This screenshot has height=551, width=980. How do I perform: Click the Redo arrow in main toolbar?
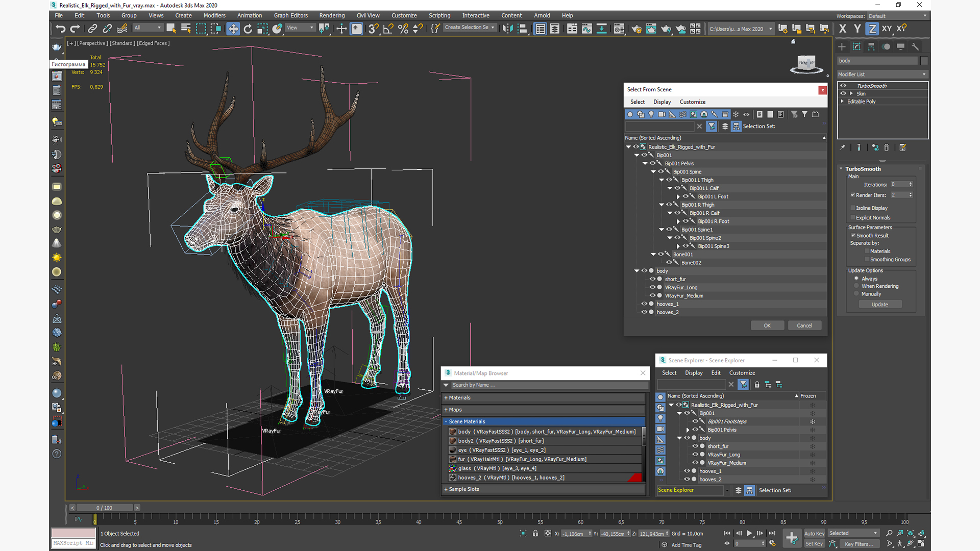75,29
